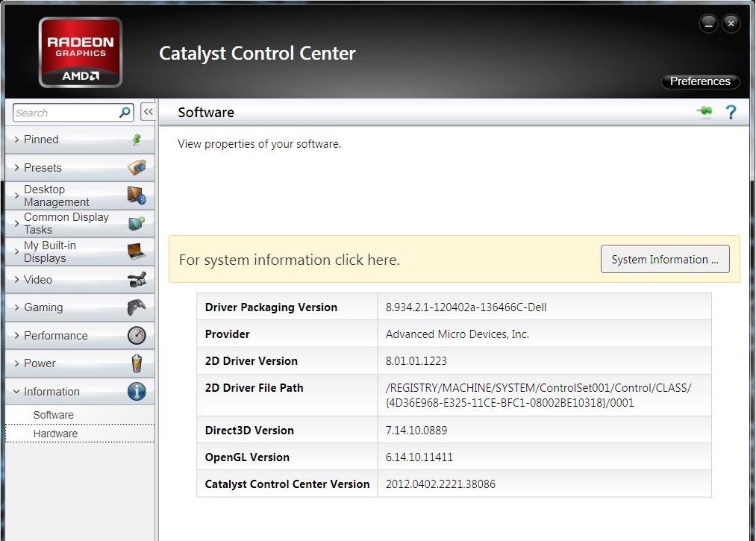Pin this page using green pin icon
Screen dimensions: 756x541
pos(705,112)
